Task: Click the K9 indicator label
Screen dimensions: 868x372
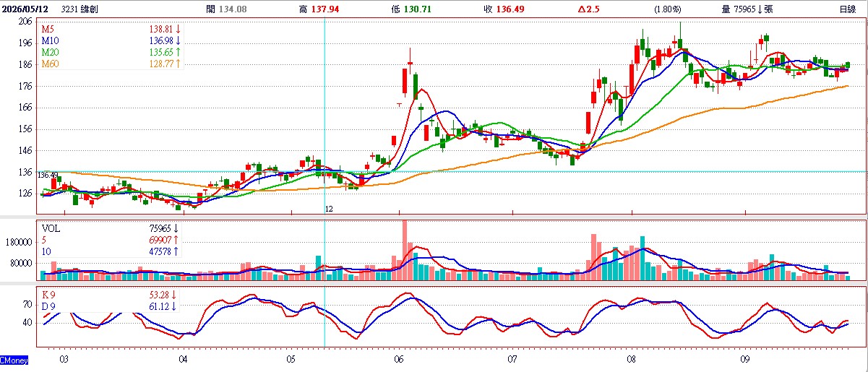Action: pyautogui.click(x=48, y=295)
